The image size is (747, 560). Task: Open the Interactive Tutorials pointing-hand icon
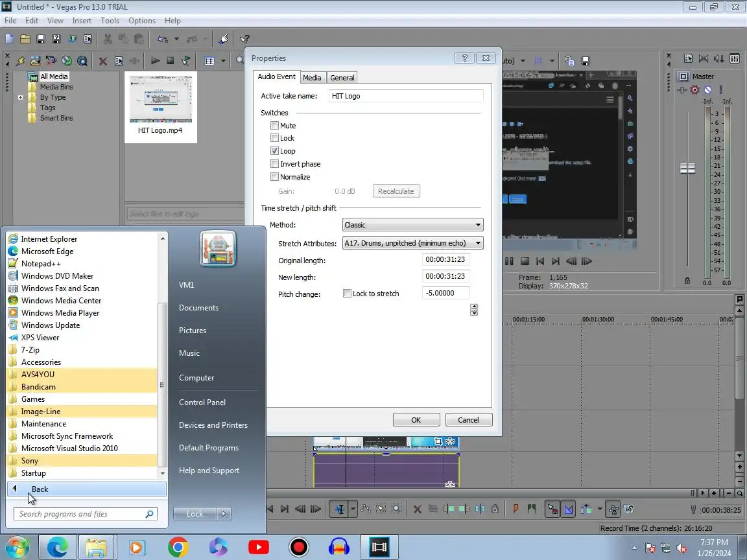(x=224, y=39)
